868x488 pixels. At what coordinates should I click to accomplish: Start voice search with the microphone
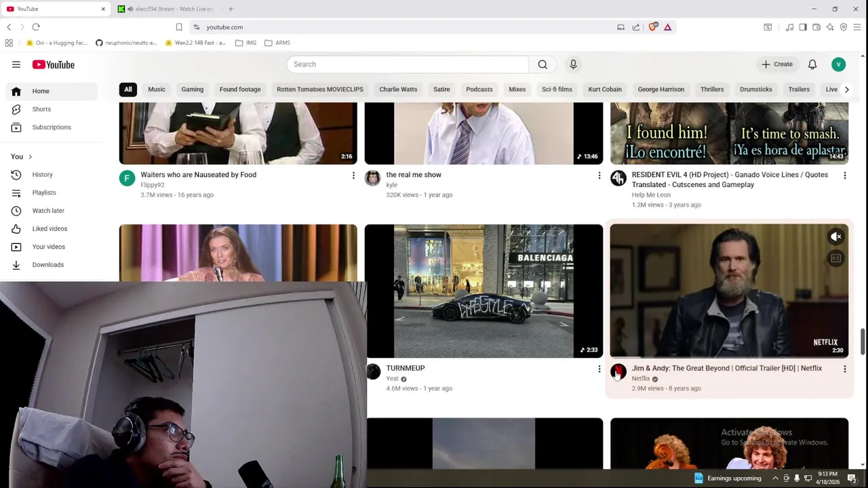(573, 64)
